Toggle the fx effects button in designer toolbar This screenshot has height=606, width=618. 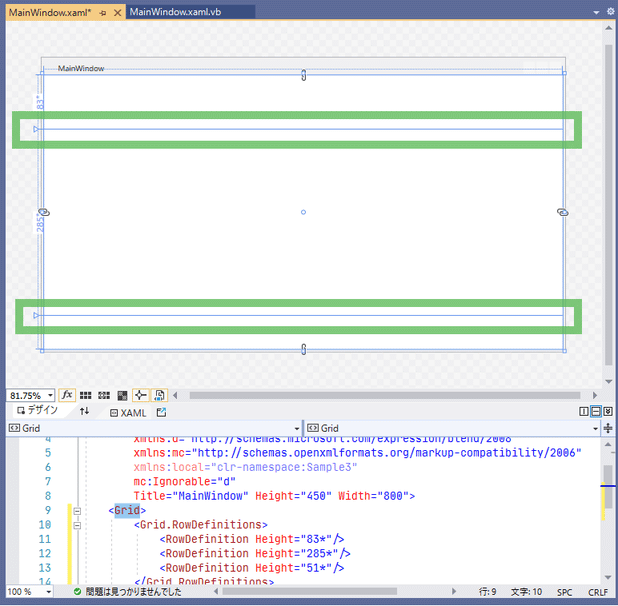coord(67,395)
